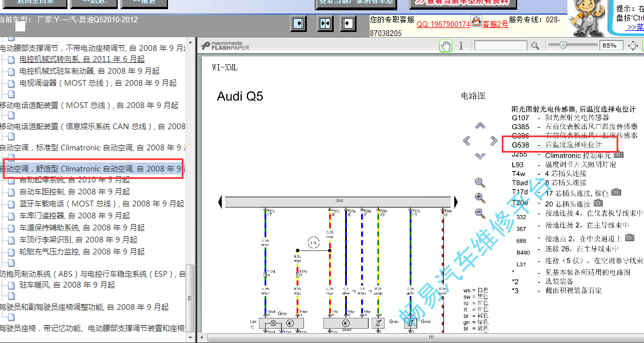Zoom out with the minus magnifier icon

tap(480, 213)
